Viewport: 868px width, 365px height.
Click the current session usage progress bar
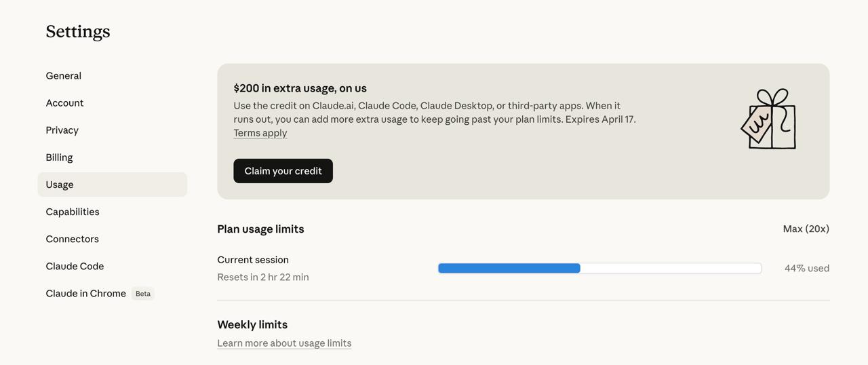[x=599, y=268]
